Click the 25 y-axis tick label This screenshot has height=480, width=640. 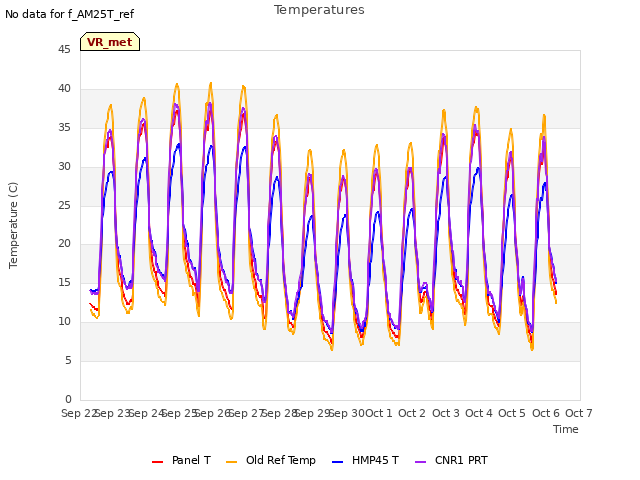(64, 205)
